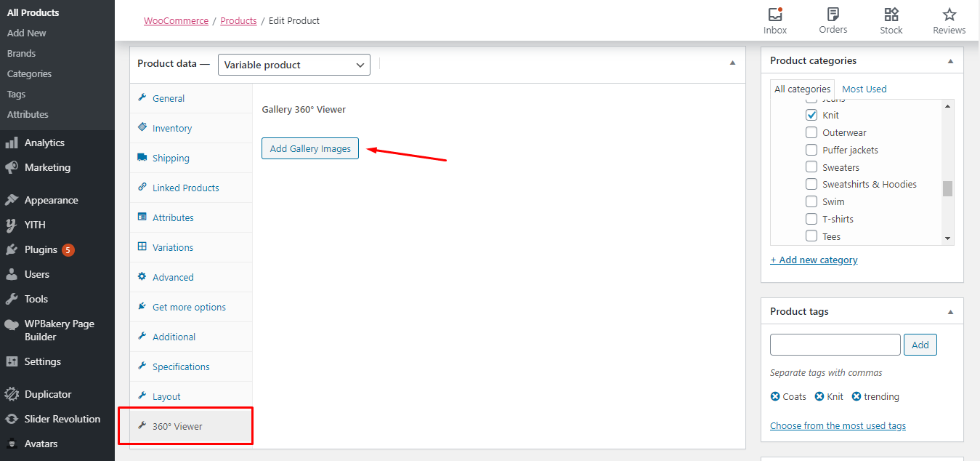Open the Stock icon in header
Image resolution: width=980 pixels, height=461 pixels.
click(891, 14)
